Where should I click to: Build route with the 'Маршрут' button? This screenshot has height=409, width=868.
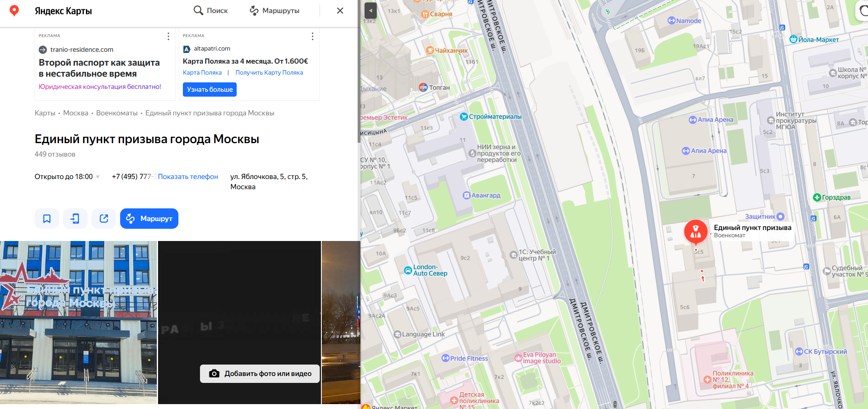coord(149,219)
